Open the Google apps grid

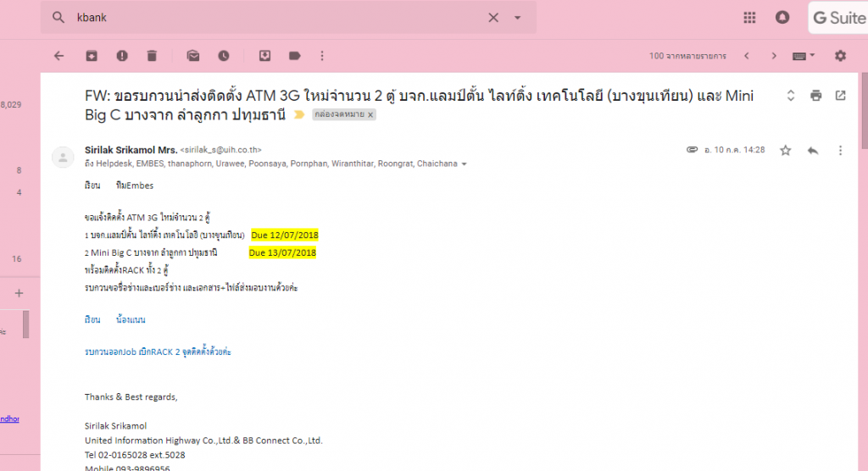[749, 18]
